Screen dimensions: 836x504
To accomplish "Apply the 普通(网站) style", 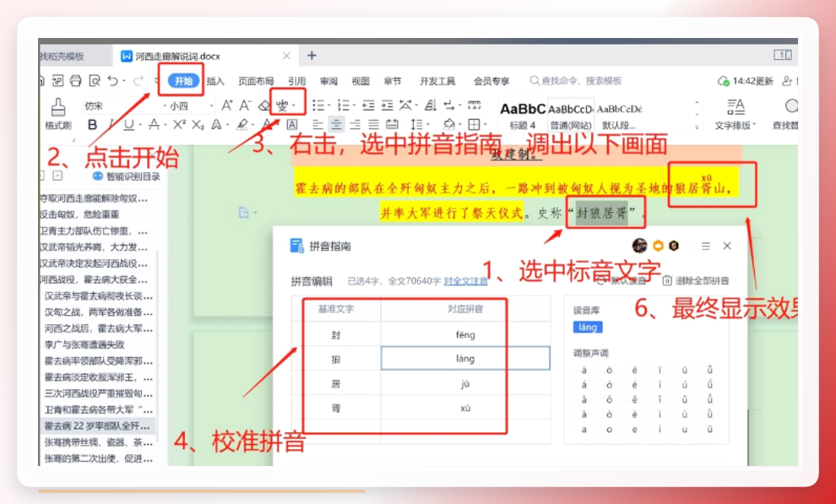I will (571, 115).
